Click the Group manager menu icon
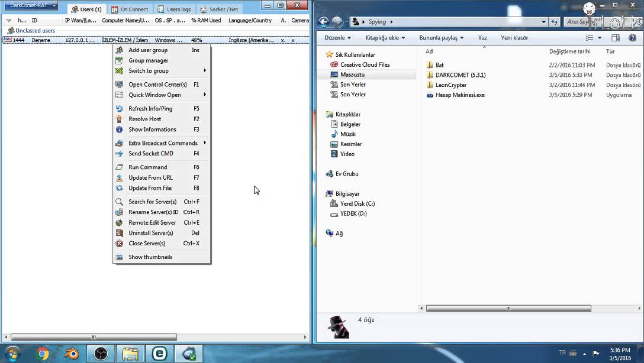The height and width of the screenshot is (363, 644). click(x=119, y=60)
